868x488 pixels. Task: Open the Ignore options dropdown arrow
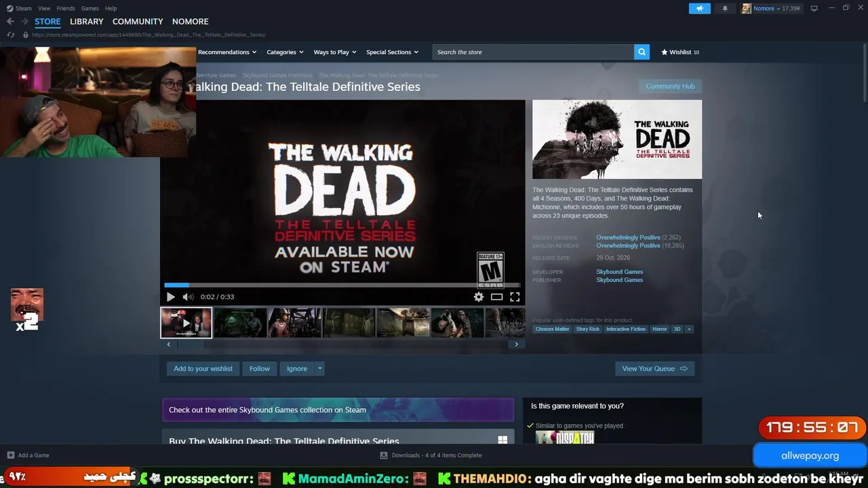click(319, 369)
